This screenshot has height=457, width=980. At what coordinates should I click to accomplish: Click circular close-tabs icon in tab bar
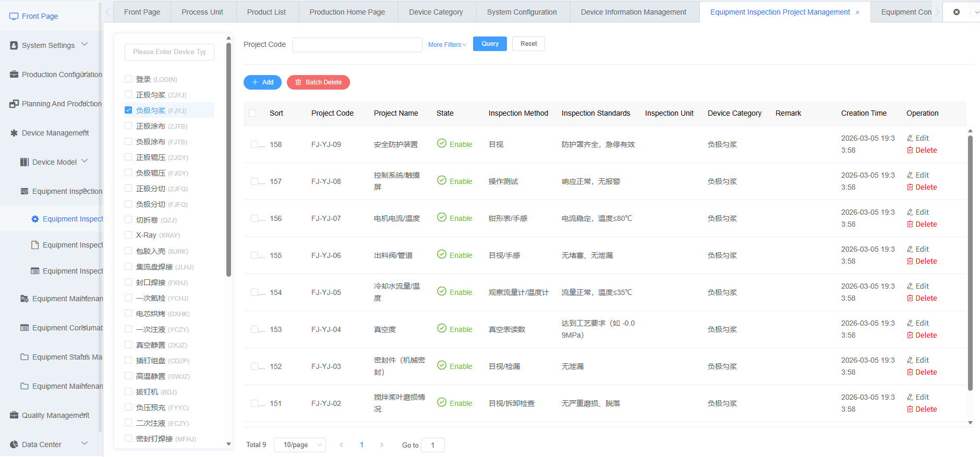[x=957, y=12]
